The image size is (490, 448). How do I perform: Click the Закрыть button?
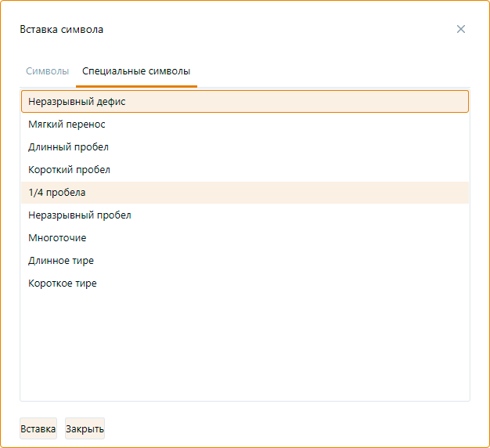click(85, 428)
